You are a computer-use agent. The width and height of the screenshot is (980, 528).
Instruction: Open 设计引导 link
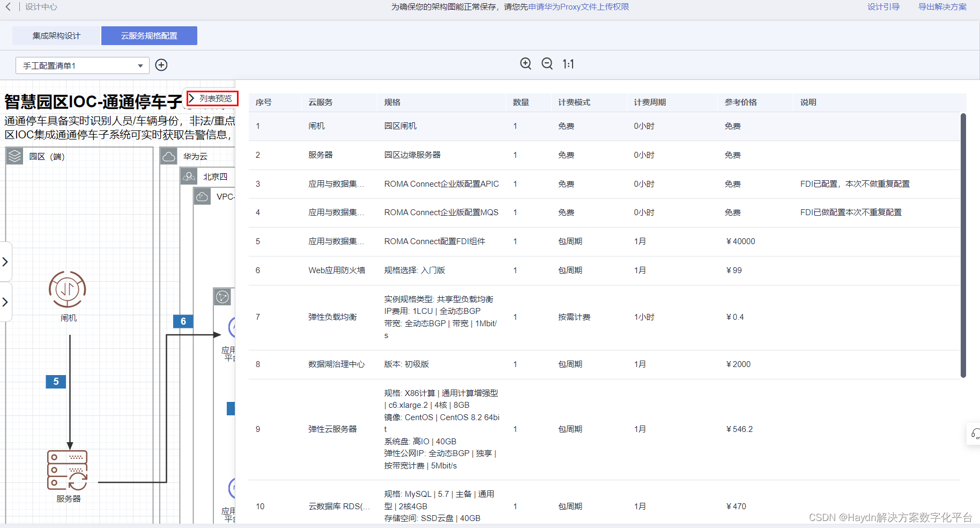tap(884, 7)
